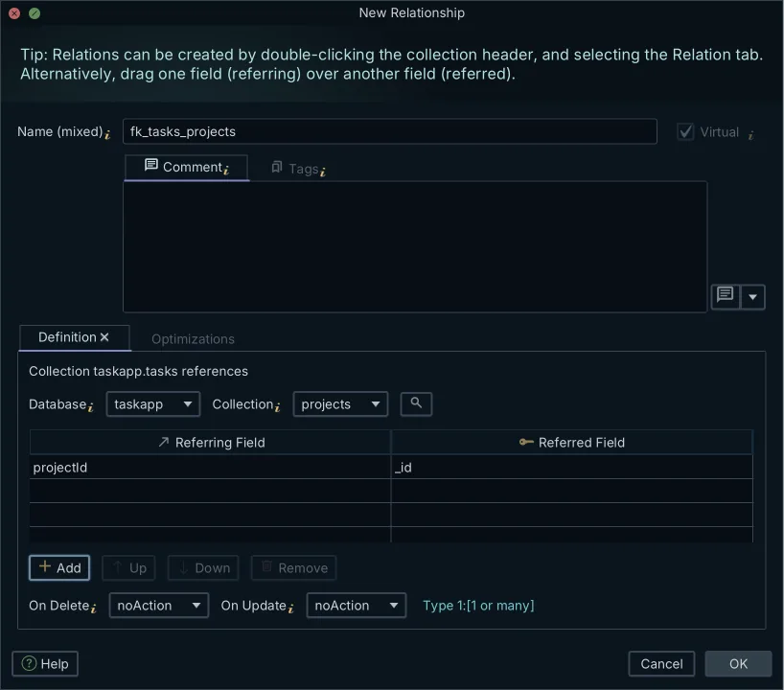784x690 pixels.
Task: Click the info icon next to On Delete
Action: pyautogui.click(x=94, y=609)
